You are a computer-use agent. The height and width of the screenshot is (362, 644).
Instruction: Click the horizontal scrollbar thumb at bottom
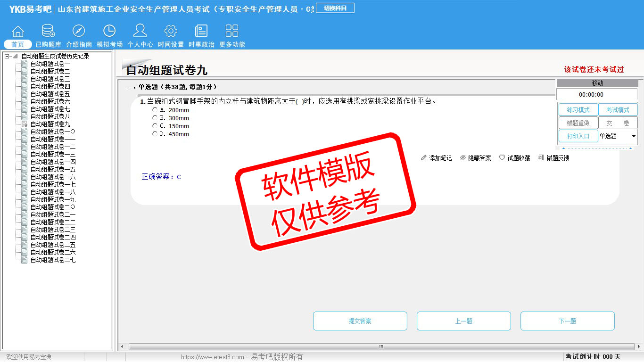click(381, 347)
